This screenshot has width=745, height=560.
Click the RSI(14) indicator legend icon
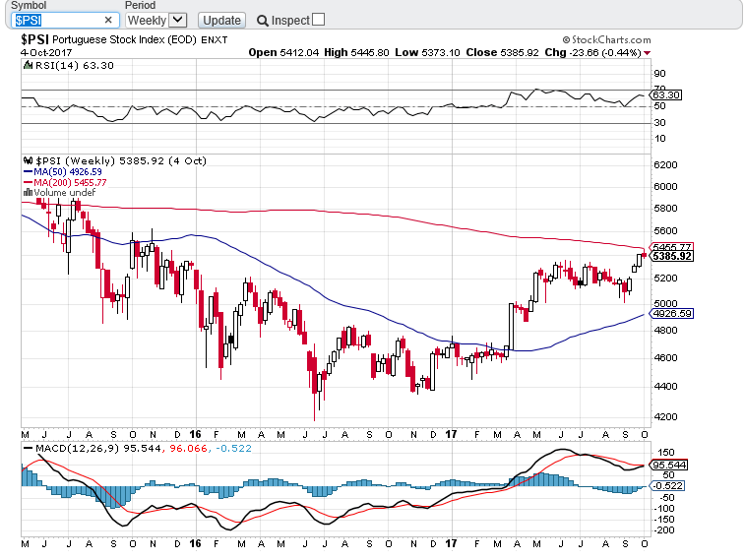28,65
